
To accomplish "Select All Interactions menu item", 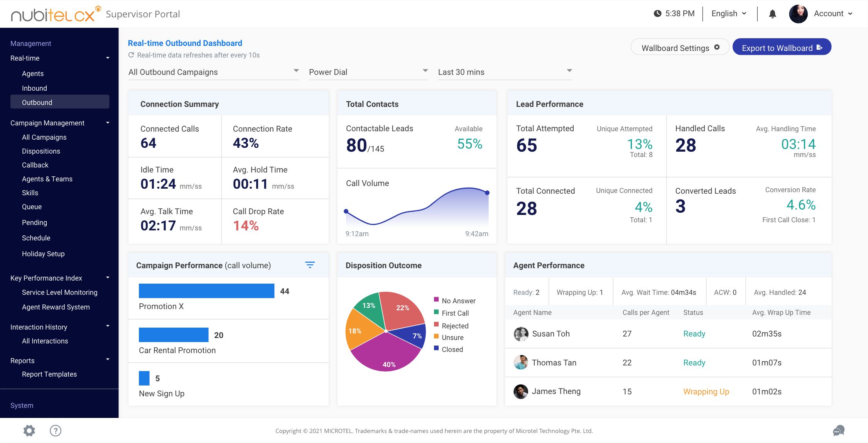I will click(45, 341).
